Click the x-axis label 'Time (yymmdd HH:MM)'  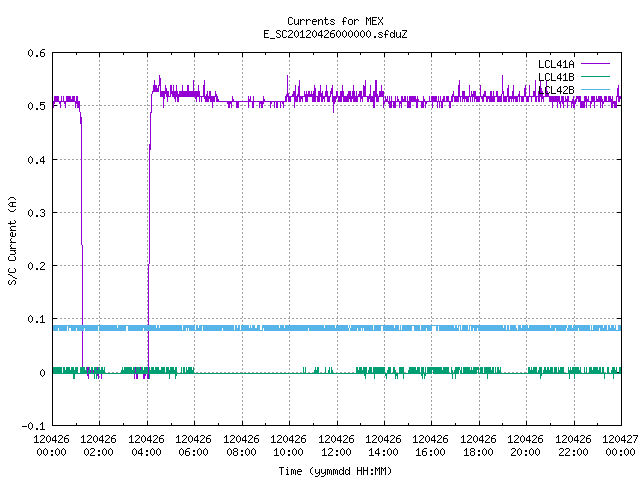click(335, 471)
